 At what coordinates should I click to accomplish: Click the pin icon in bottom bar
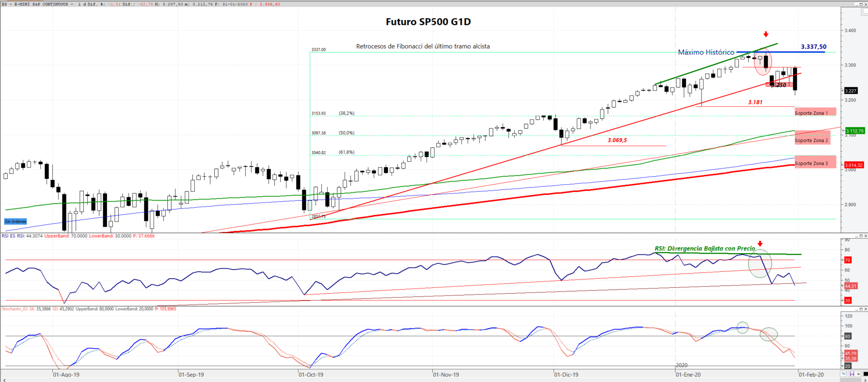[858, 374]
